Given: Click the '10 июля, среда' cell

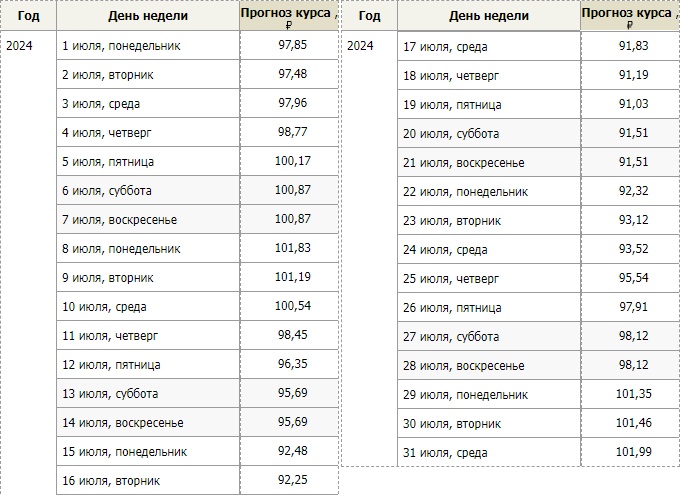Looking at the screenshot, I should click(104, 307).
